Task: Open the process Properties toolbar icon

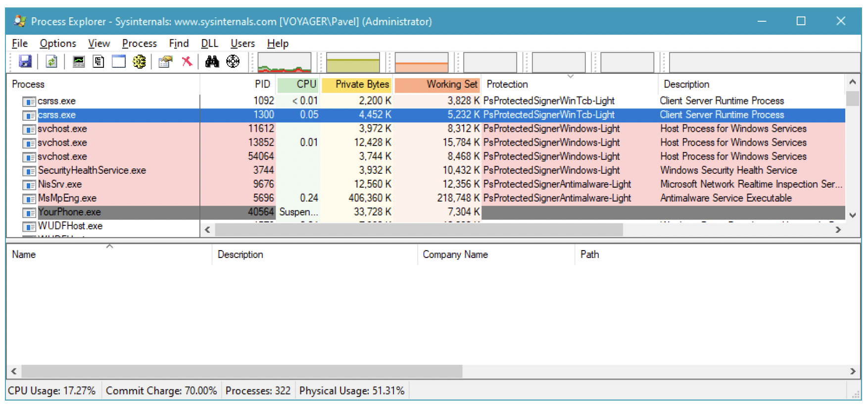Action: (165, 62)
